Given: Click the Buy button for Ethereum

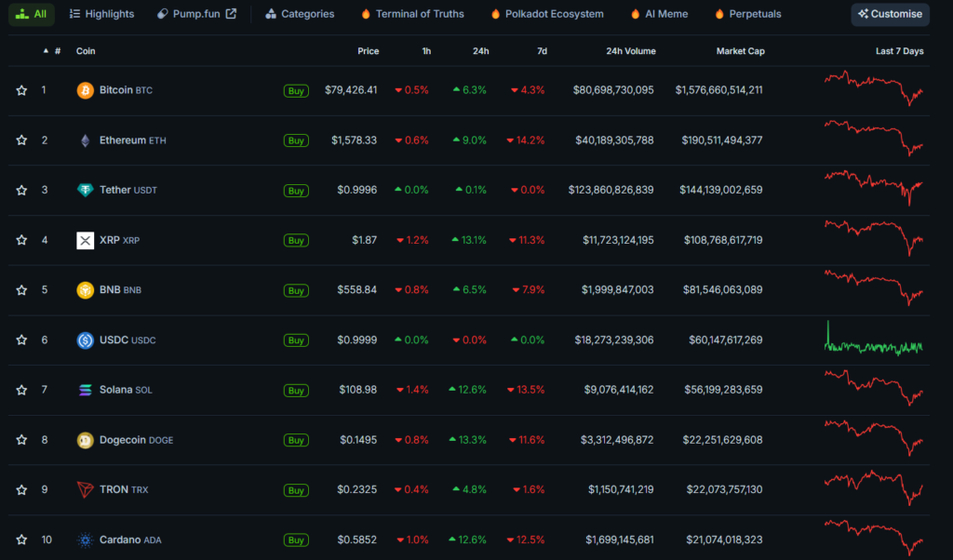Looking at the screenshot, I should [296, 140].
